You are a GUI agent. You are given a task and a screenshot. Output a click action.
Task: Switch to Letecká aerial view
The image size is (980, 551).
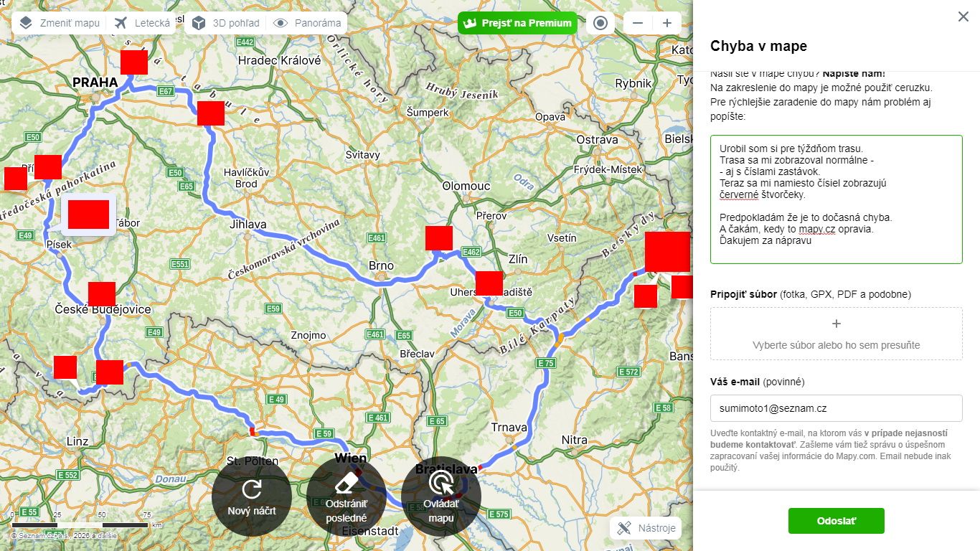point(142,23)
